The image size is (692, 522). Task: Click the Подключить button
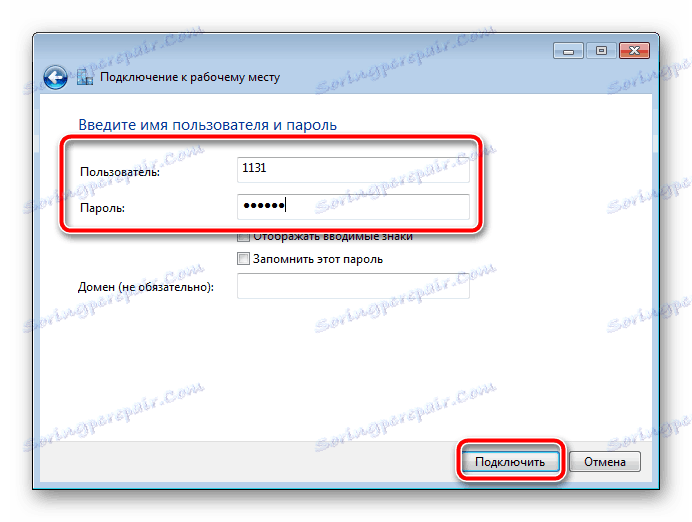(x=510, y=462)
